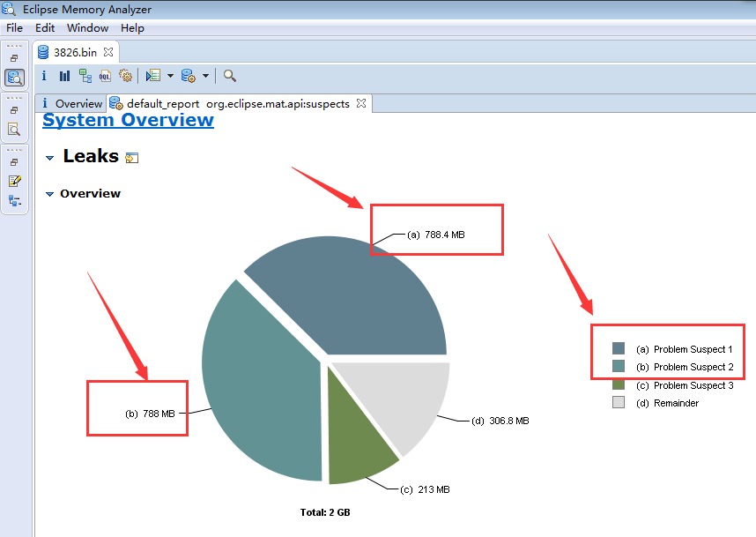Expand the Query Browser dropdown arrow
Image resolution: width=756 pixels, height=537 pixels.
click(x=205, y=76)
